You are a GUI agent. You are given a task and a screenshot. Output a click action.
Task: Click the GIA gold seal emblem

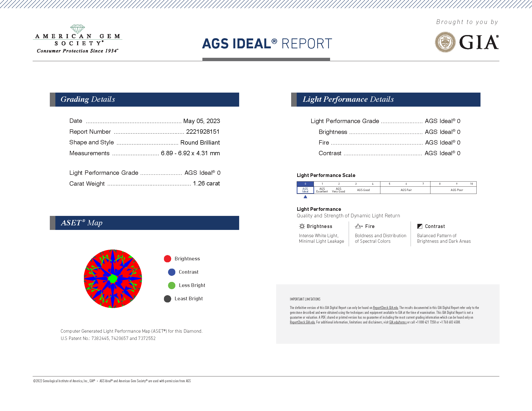pyautogui.click(x=445, y=42)
